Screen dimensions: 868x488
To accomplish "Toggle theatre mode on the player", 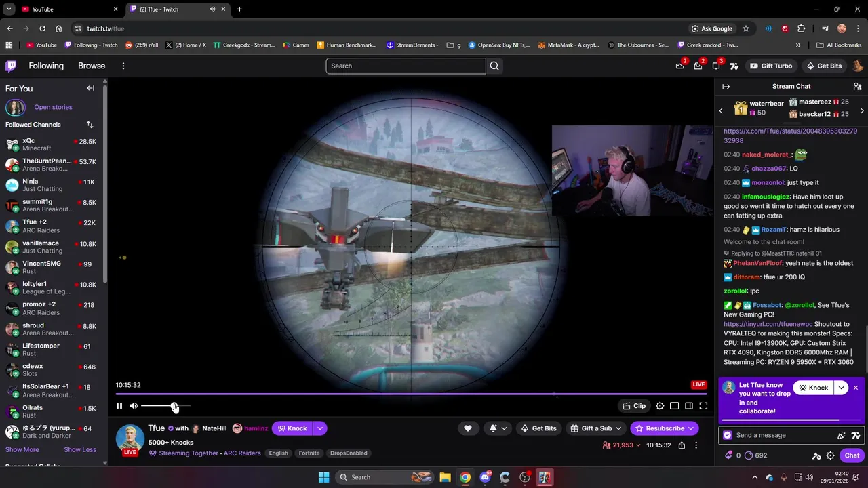I will click(x=675, y=406).
